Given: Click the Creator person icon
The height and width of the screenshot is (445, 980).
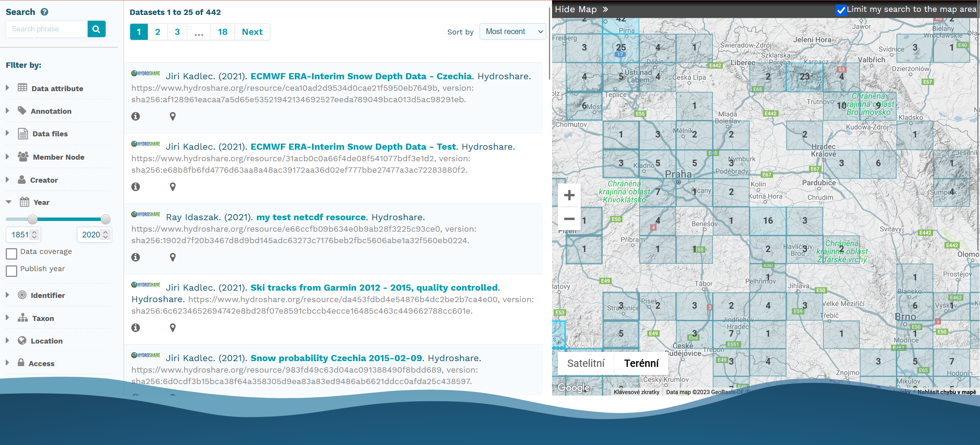Looking at the screenshot, I should coord(22,180).
